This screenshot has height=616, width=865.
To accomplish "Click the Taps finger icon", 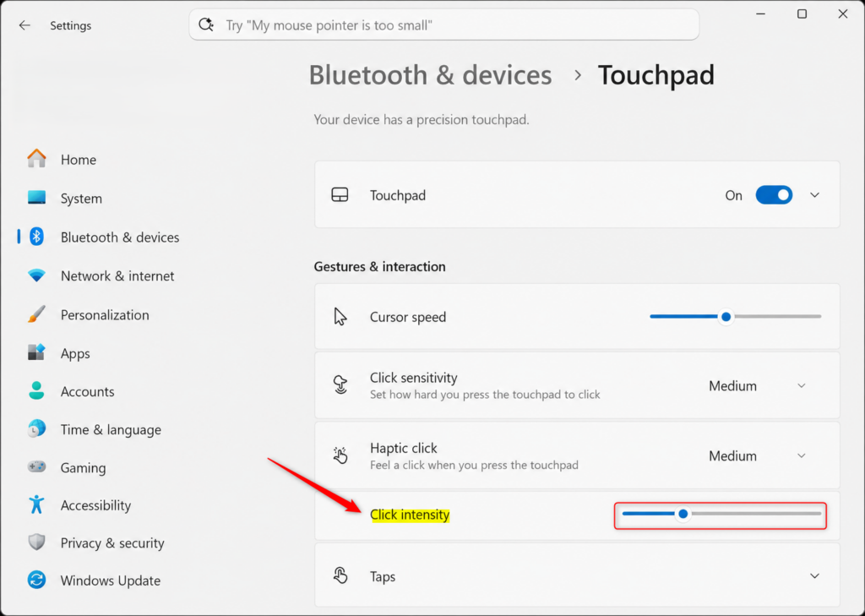I will [x=340, y=575].
